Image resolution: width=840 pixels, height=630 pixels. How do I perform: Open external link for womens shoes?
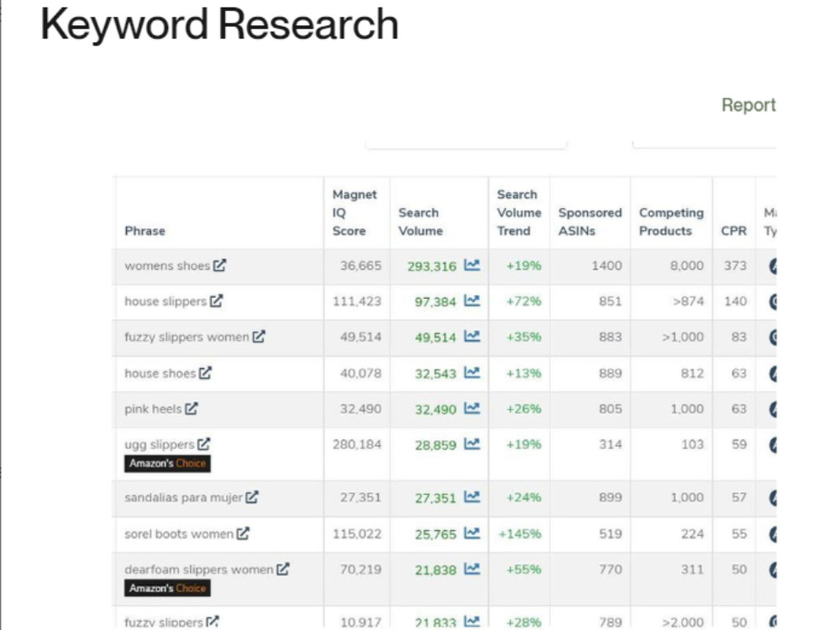click(x=219, y=265)
